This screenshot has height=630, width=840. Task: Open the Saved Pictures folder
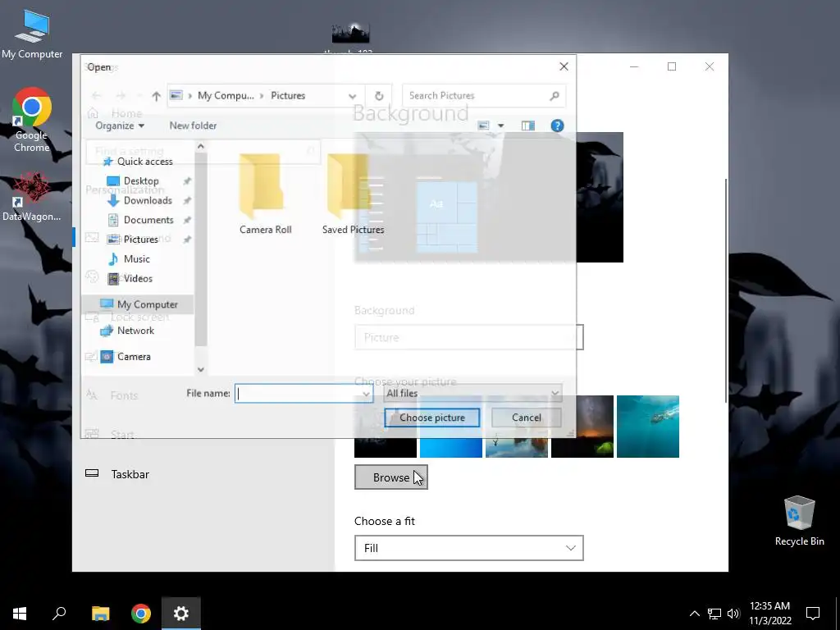353,194
